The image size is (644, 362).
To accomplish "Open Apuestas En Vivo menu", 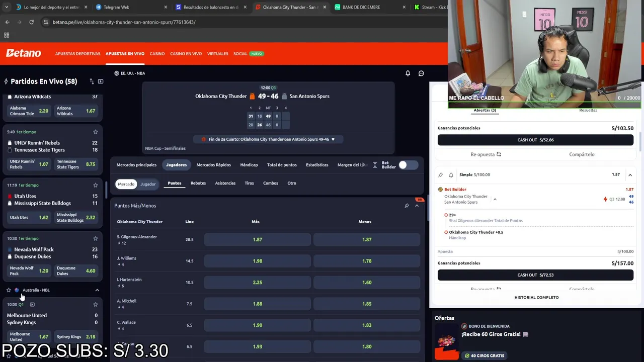I will coord(125,53).
